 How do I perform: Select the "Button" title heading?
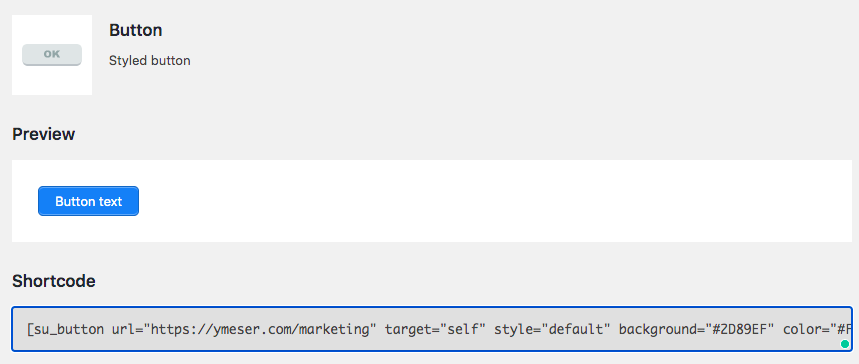click(x=135, y=30)
